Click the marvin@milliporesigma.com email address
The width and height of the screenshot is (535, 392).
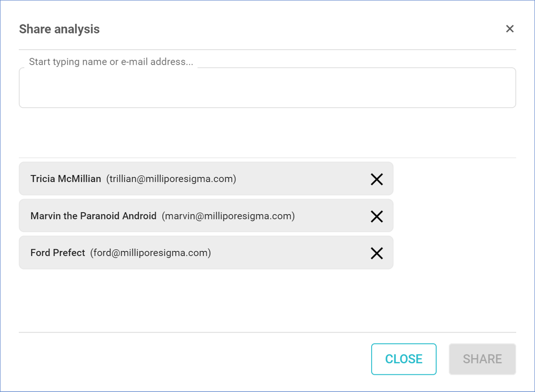click(x=228, y=216)
